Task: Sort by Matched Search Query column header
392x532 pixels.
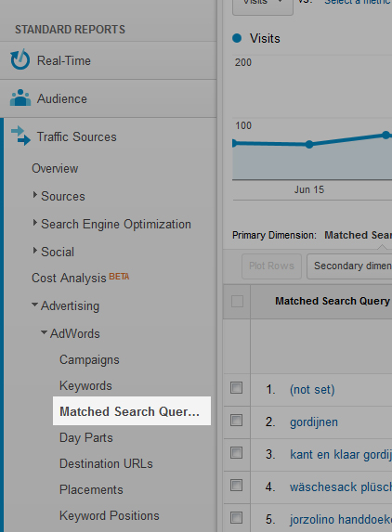Action: pyautogui.click(x=333, y=301)
